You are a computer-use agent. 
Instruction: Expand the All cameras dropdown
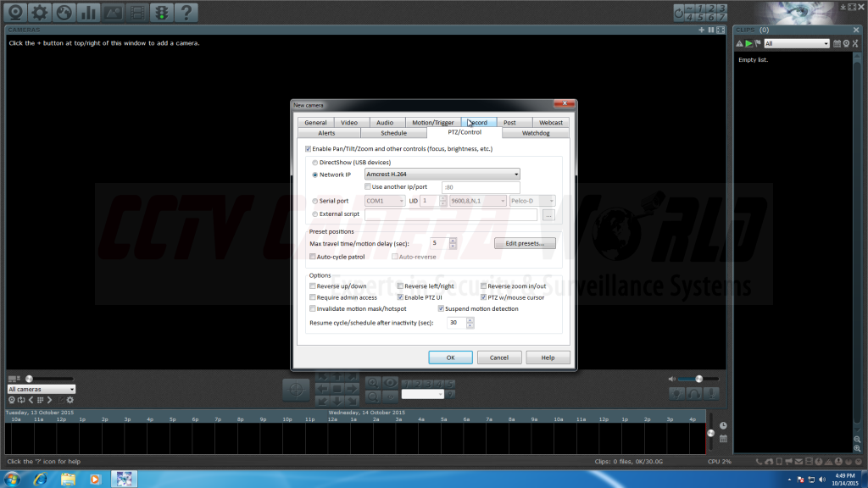click(41, 389)
